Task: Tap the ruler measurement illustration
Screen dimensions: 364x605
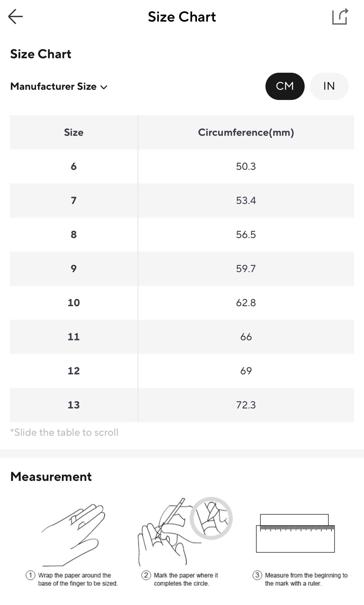Action: 295,533
